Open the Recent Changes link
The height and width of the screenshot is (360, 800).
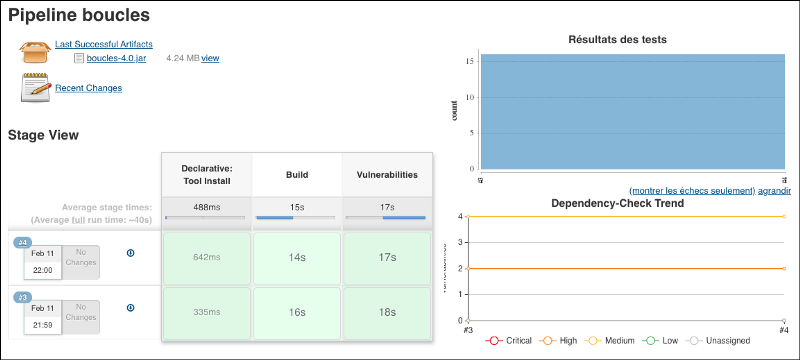click(88, 88)
